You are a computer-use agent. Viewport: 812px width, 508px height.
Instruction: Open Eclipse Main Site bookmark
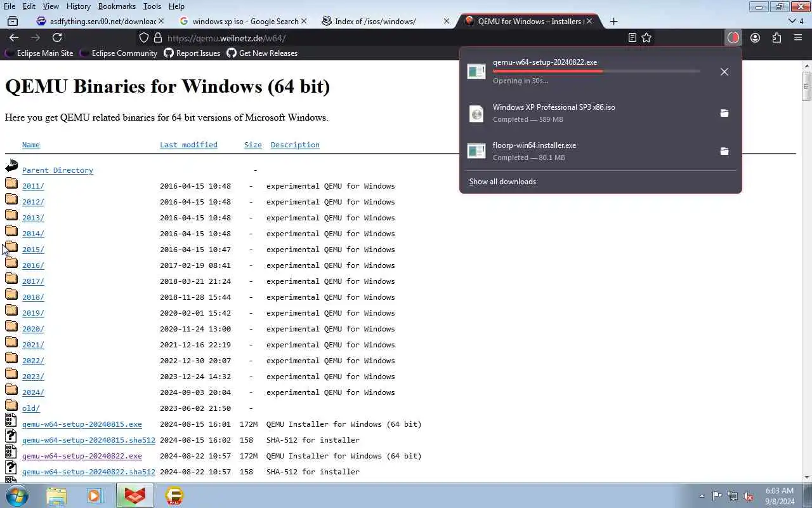tap(39, 53)
